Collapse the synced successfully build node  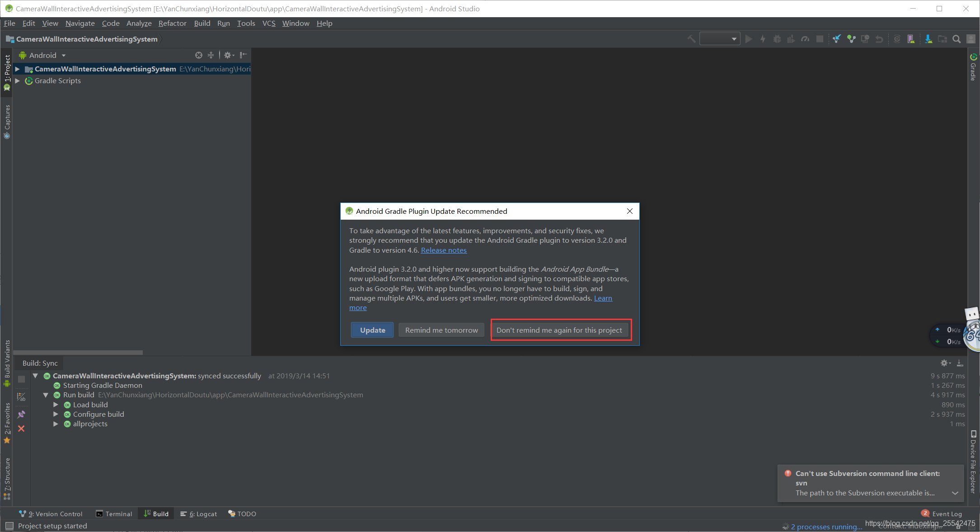pos(35,376)
